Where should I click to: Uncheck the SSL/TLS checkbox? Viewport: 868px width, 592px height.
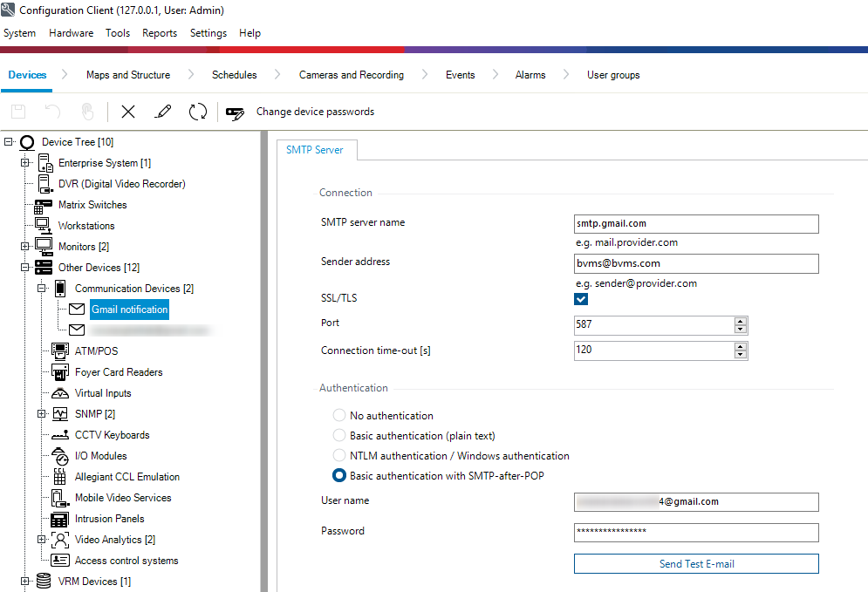581,299
